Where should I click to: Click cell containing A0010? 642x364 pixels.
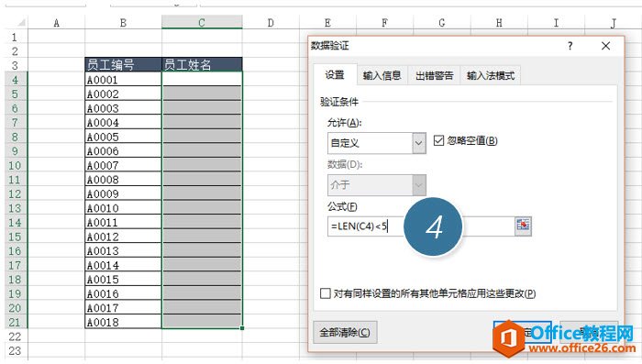click(x=123, y=208)
